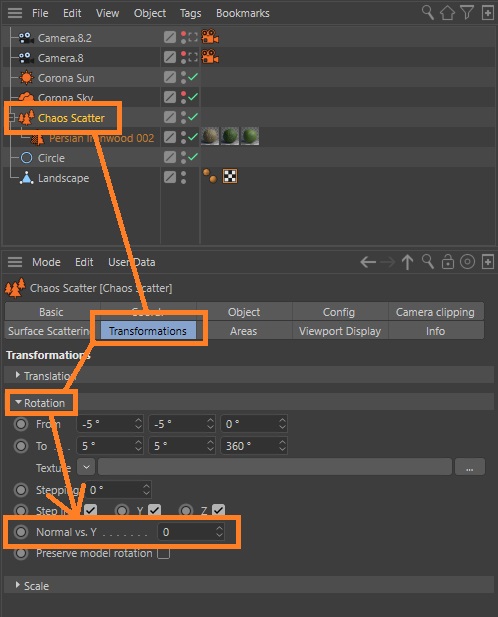Open the Attribute Manager hamburger menu
The image size is (498, 617).
pyautogui.click(x=15, y=262)
